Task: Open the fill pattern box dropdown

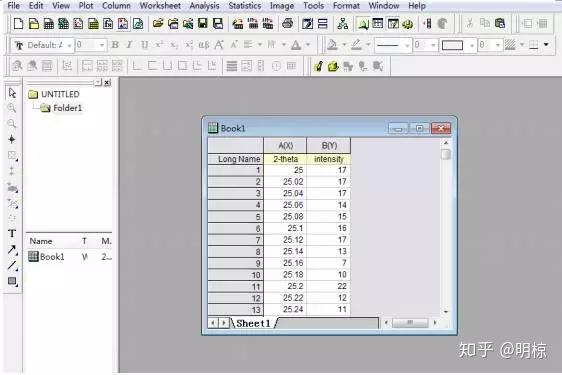Action: click(x=472, y=46)
